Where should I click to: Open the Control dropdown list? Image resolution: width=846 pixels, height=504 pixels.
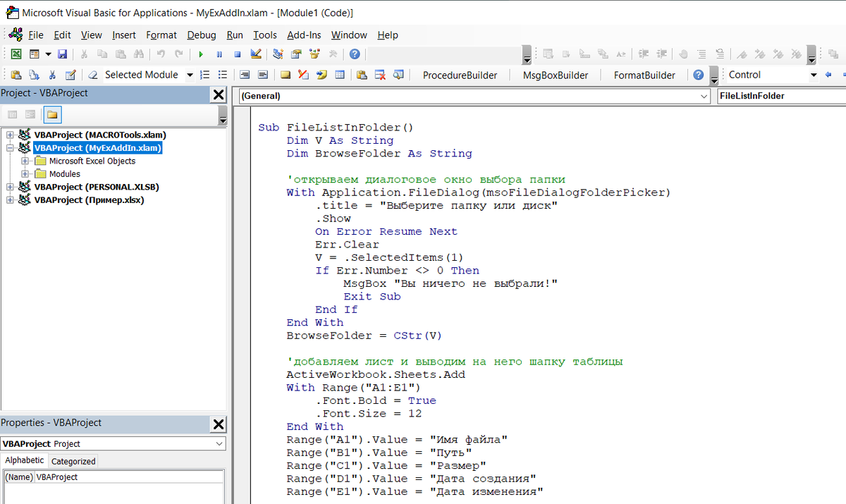tap(814, 75)
